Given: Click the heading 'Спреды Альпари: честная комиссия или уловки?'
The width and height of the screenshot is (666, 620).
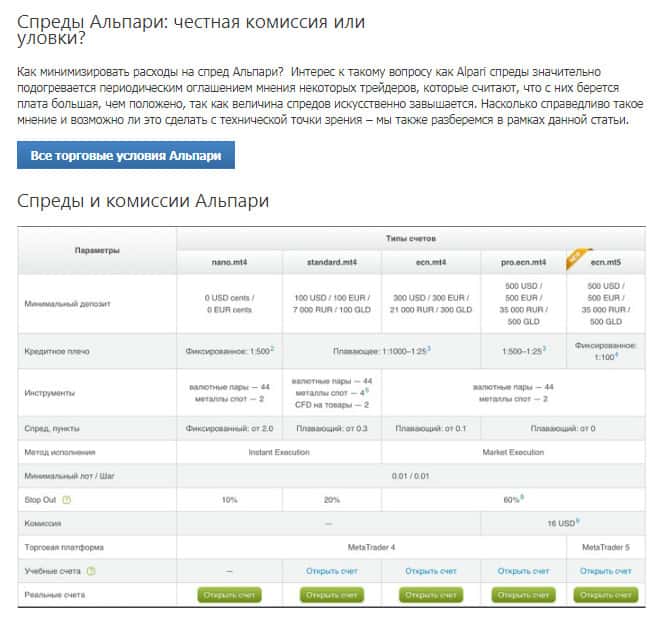Looking at the screenshot, I should [x=191, y=30].
